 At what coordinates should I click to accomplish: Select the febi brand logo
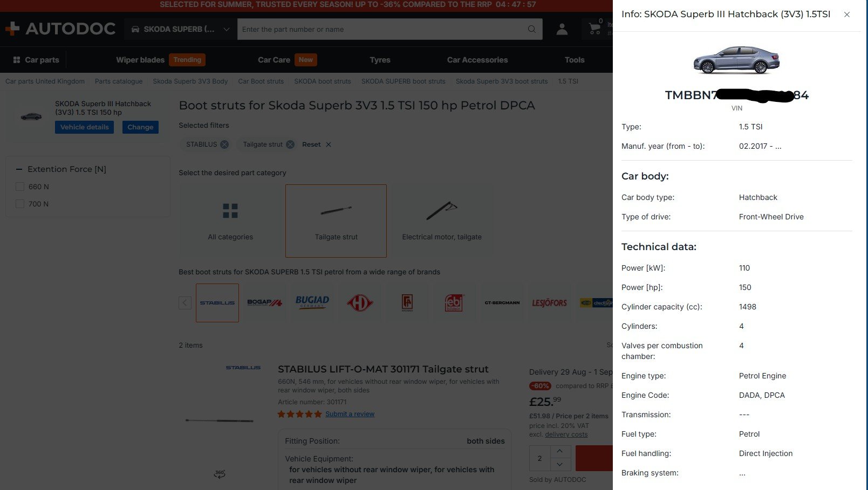(455, 303)
